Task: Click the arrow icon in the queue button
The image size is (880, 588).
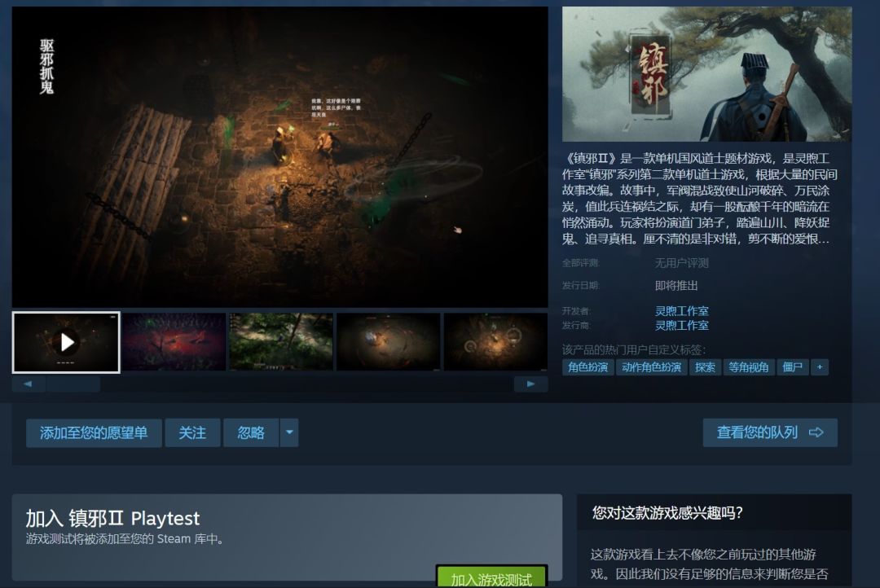Action: tap(816, 432)
